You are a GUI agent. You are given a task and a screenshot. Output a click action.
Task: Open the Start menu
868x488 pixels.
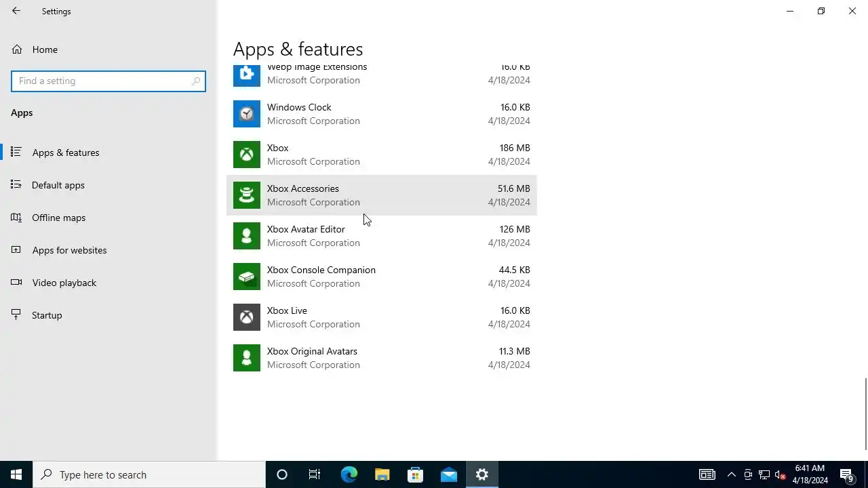[16, 474]
